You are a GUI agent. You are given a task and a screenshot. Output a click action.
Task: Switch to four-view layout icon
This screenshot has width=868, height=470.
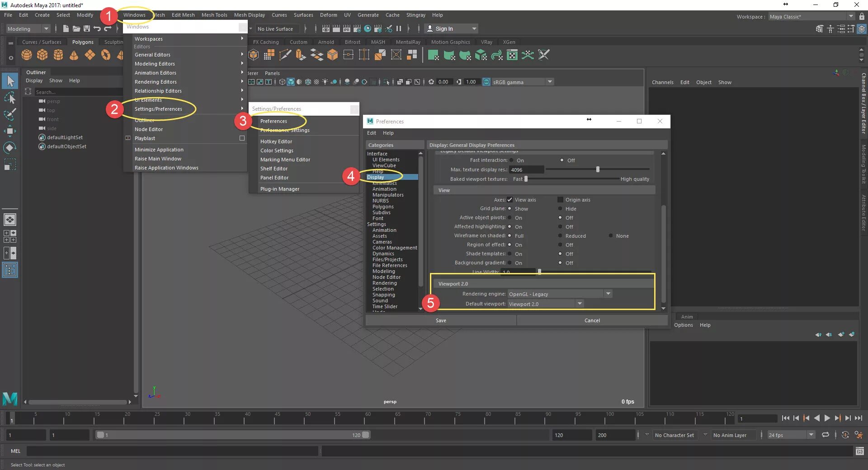(10, 236)
